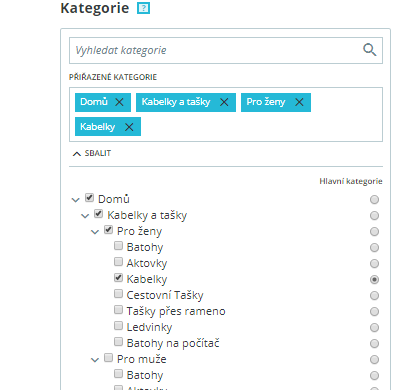Set Pro ženy Aktovky as main category
The height and width of the screenshot is (390, 396).
[x=374, y=264]
